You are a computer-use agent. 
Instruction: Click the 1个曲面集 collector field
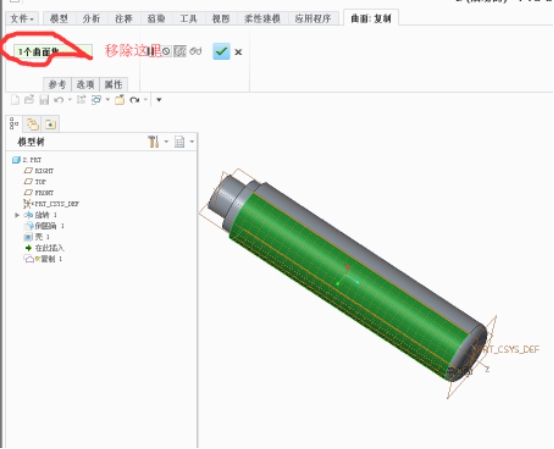point(53,52)
